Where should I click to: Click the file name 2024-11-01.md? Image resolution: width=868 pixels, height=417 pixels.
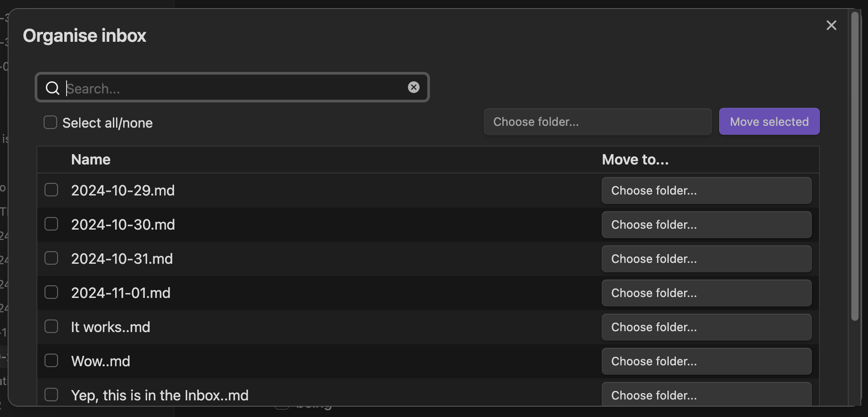(x=121, y=293)
